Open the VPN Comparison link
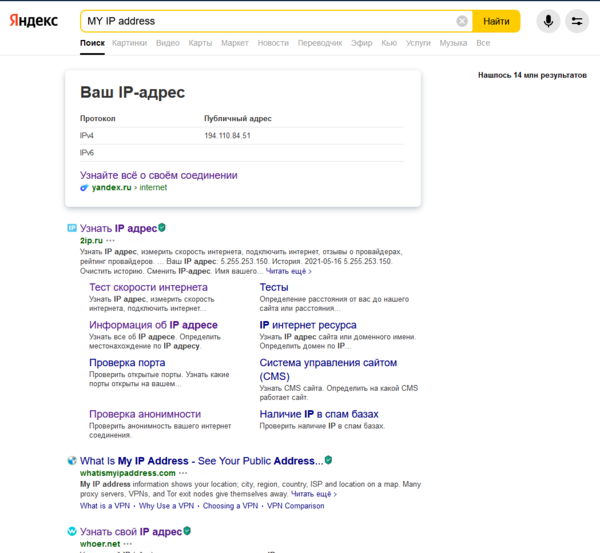This screenshot has height=553, width=600. coord(295,506)
